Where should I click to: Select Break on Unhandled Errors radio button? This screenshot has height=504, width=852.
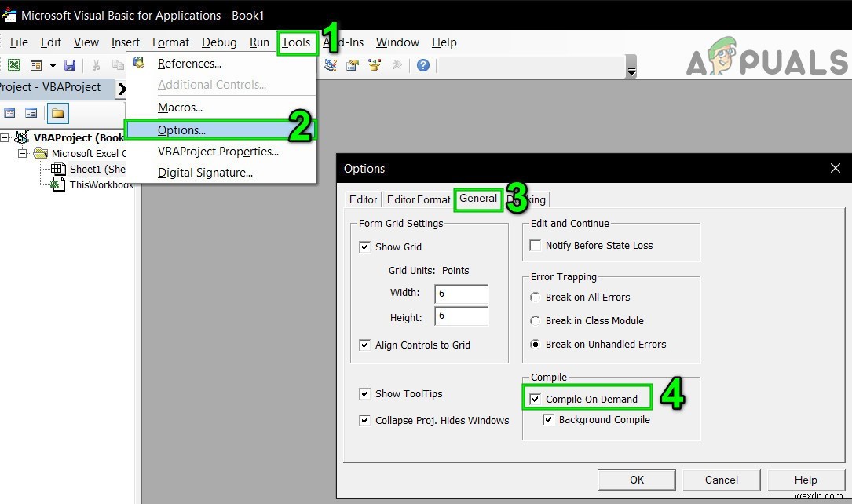(536, 345)
